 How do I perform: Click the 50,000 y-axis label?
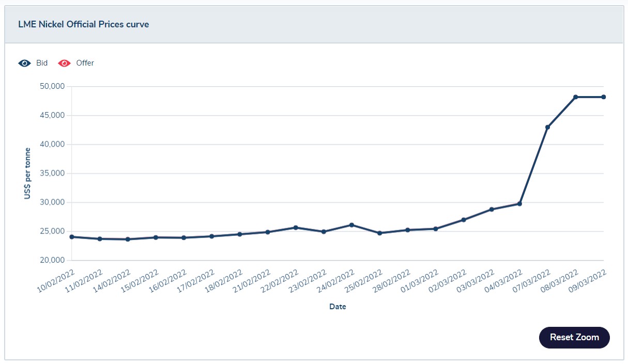(x=52, y=86)
